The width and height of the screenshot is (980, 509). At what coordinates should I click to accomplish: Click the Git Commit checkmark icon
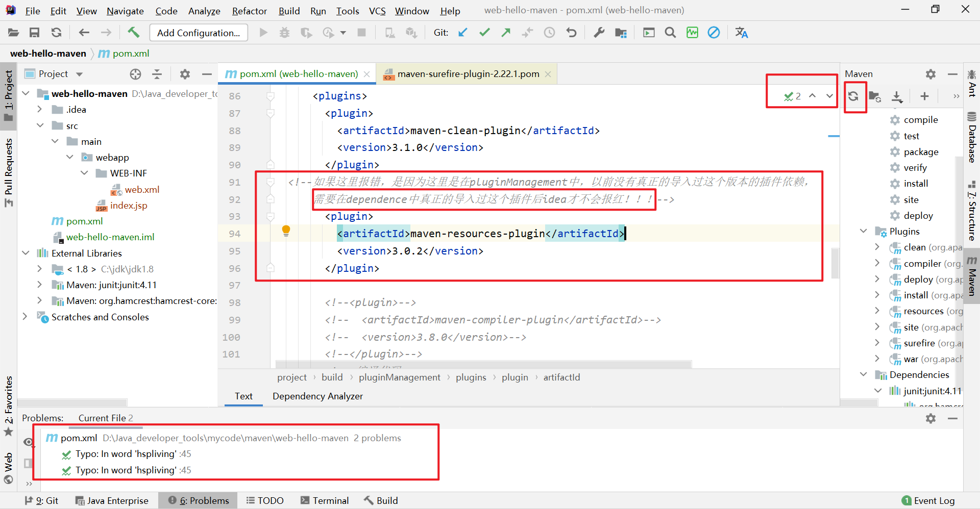(484, 33)
